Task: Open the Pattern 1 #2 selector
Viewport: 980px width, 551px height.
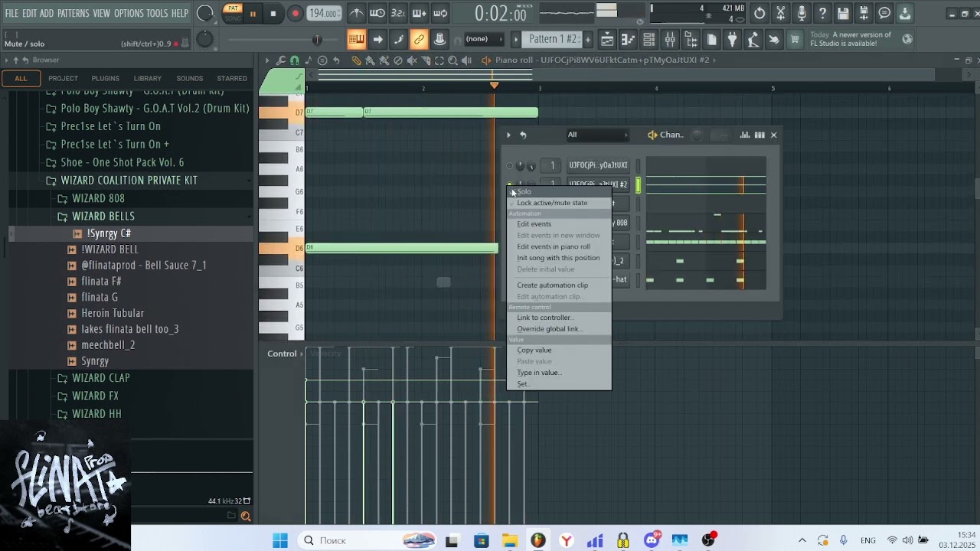Action: pyautogui.click(x=552, y=39)
